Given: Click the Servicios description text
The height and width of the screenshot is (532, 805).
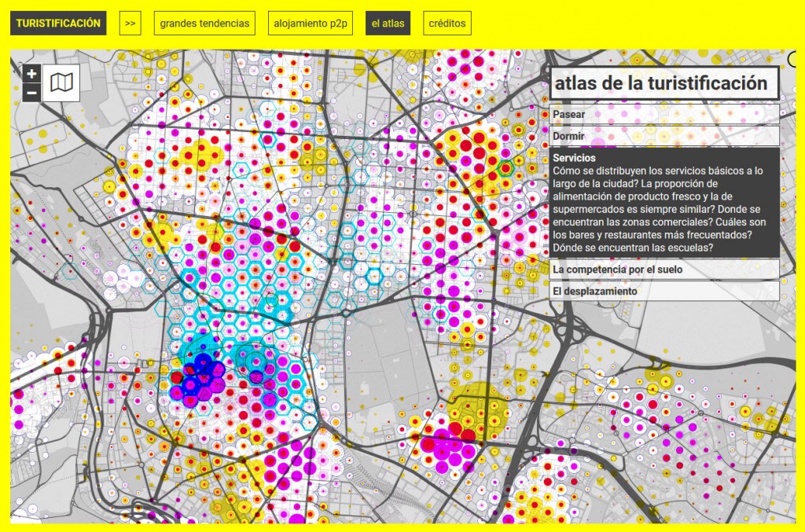Looking at the screenshot, I should pyautogui.click(x=659, y=208).
